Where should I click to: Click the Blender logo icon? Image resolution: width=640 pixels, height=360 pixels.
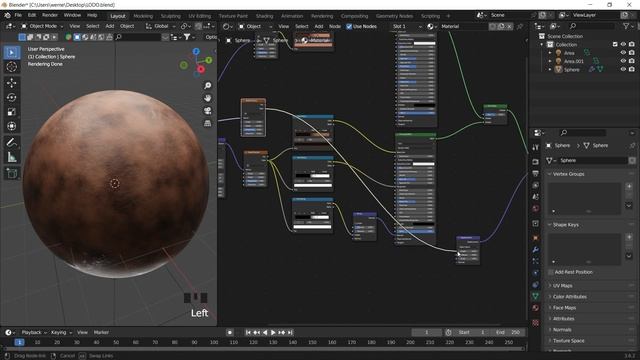click(x=7, y=15)
